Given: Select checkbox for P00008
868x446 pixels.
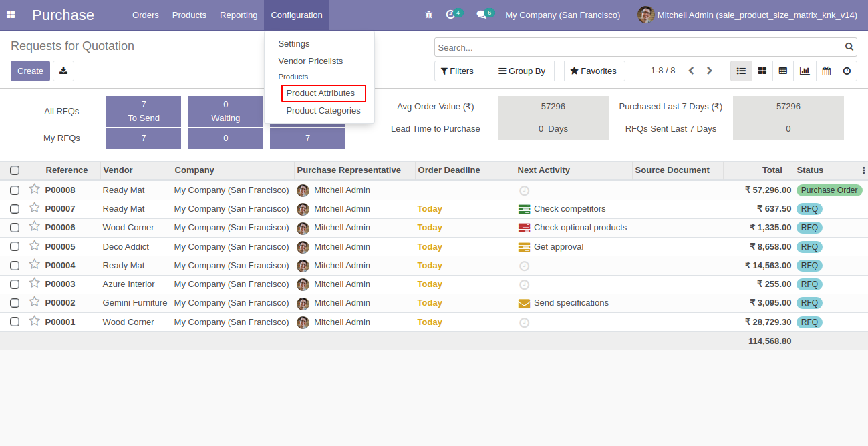Looking at the screenshot, I should click(15, 190).
